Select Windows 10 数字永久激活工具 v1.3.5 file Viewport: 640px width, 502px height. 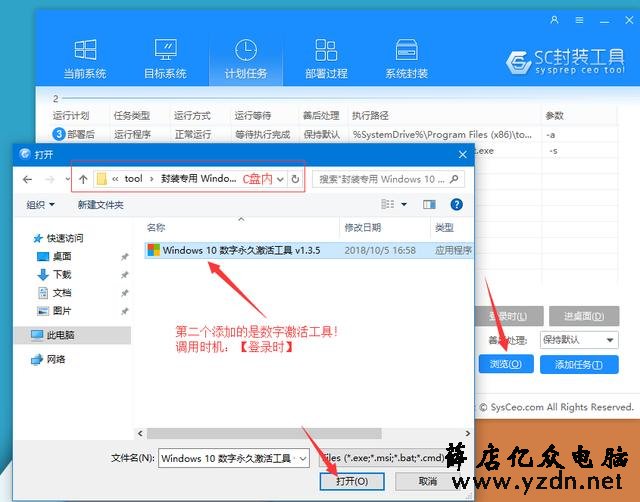tap(309, 250)
